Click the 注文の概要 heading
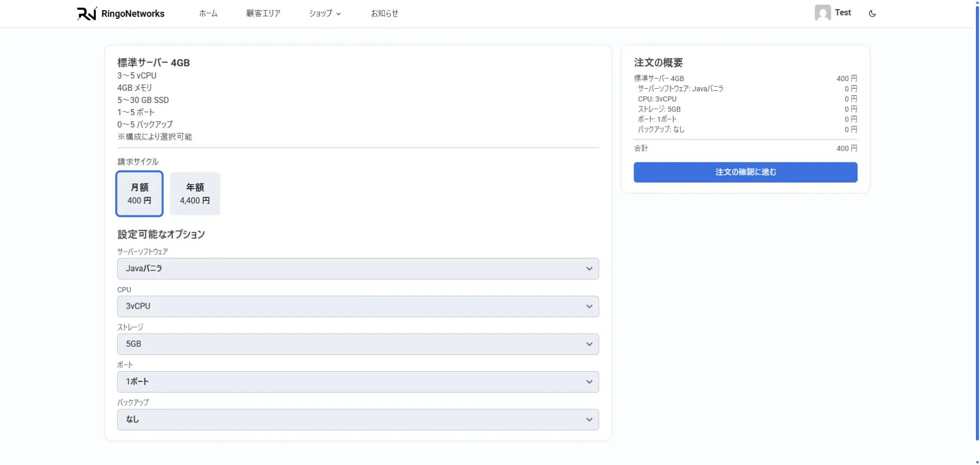The image size is (980, 465). pyautogui.click(x=659, y=63)
